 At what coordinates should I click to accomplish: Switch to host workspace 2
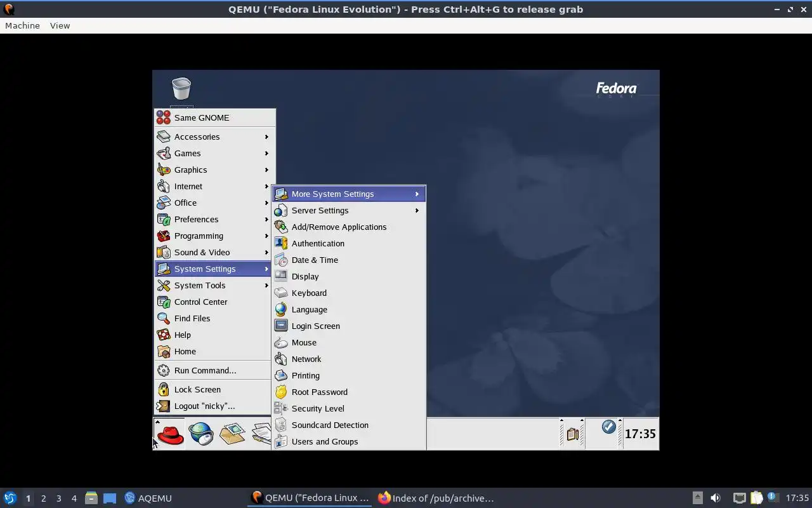point(43,498)
